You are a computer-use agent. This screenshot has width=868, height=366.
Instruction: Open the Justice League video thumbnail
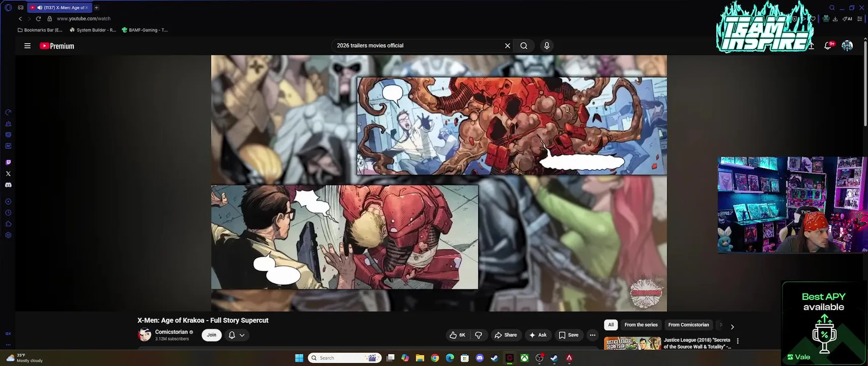[x=632, y=343]
